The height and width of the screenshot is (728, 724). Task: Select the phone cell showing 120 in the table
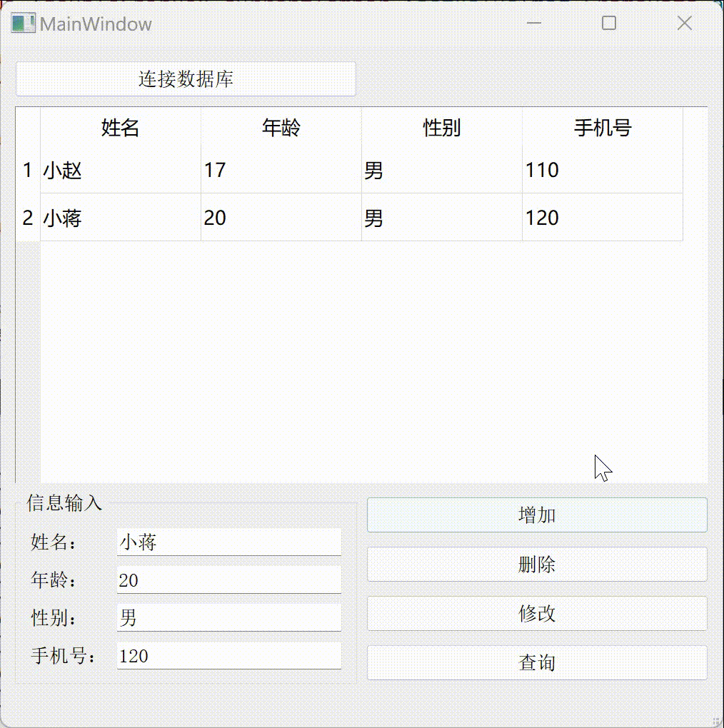click(603, 217)
